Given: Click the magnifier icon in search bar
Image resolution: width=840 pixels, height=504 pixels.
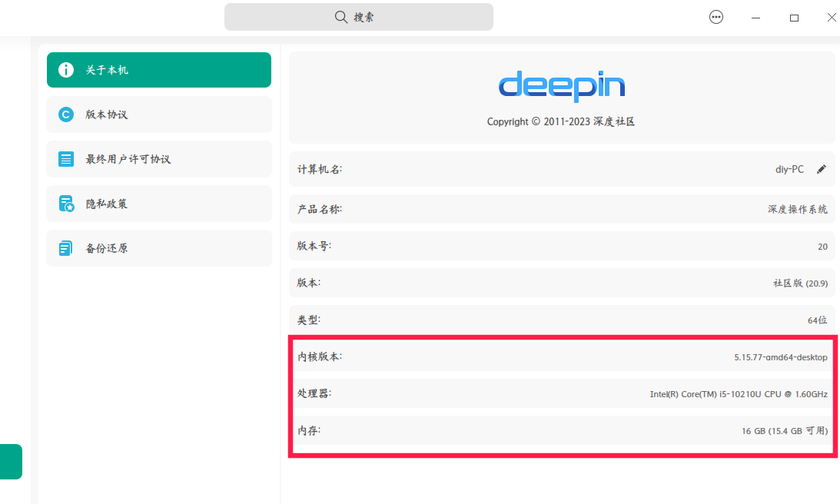Looking at the screenshot, I should coord(340,17).
